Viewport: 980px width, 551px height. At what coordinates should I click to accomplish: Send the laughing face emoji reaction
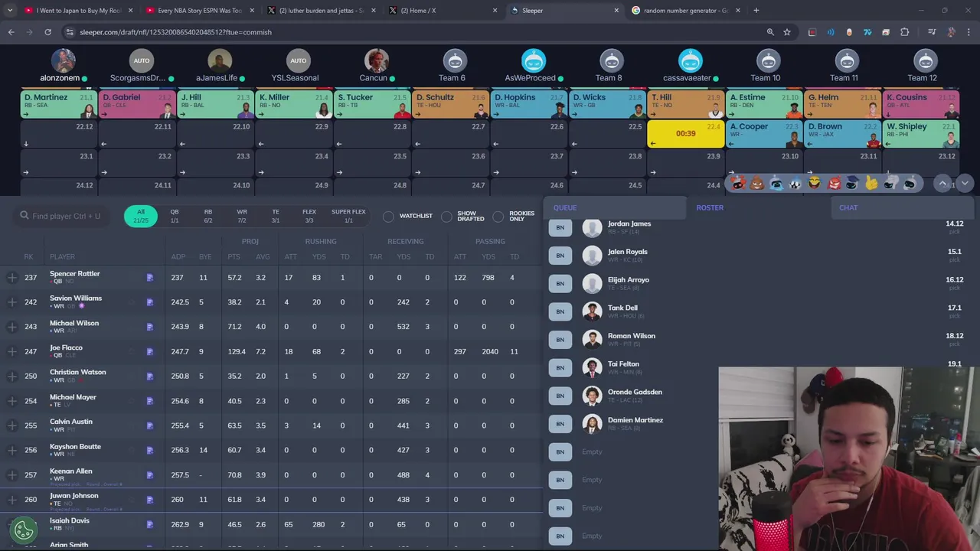(814, 184)
